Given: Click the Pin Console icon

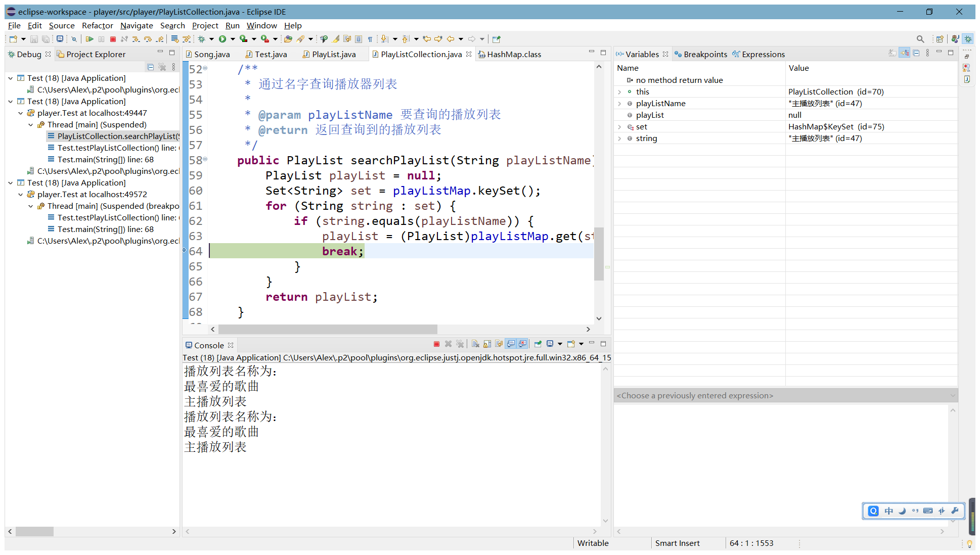Looking at the screenshot, I should pyautogui.click(x=538, y=344).
